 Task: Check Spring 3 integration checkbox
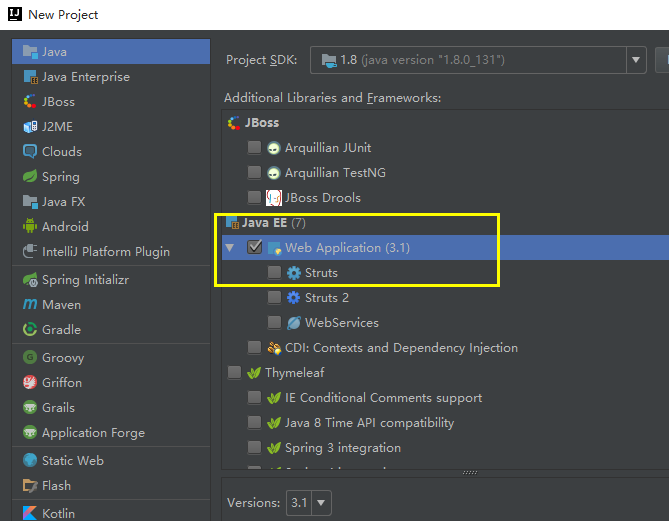click(x=254, y=447)
